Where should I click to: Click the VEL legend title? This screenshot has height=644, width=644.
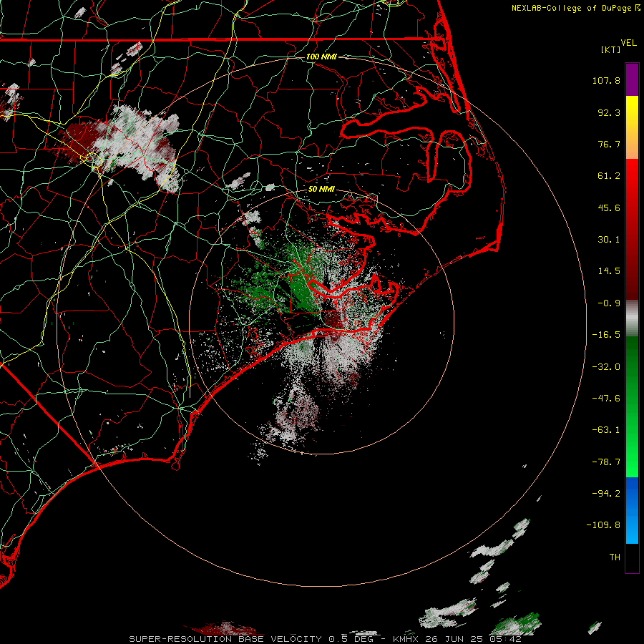point(628,43)
